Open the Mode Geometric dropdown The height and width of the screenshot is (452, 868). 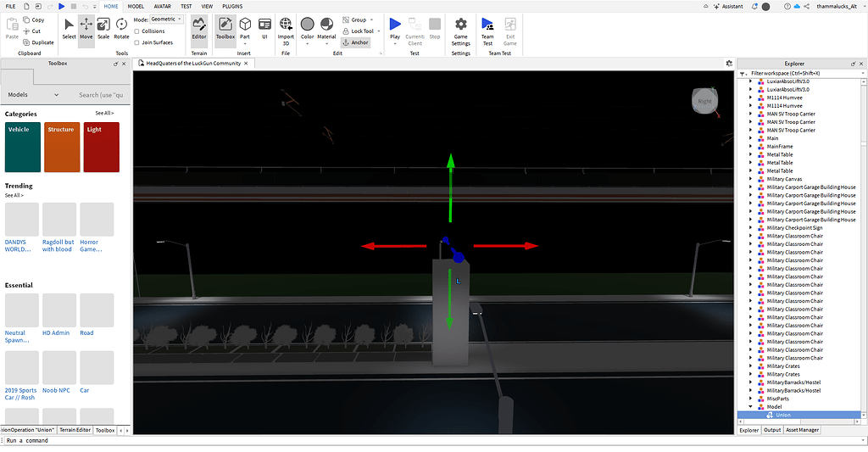[x=167, y=20]
